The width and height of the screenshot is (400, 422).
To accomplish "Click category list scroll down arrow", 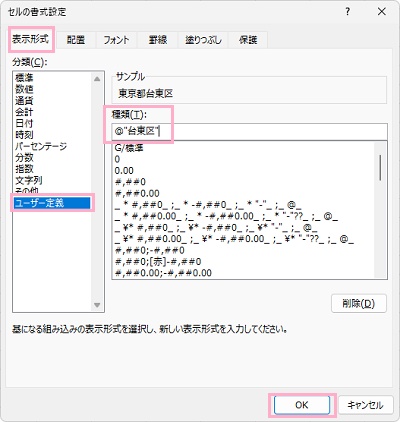I will [97, 305].
